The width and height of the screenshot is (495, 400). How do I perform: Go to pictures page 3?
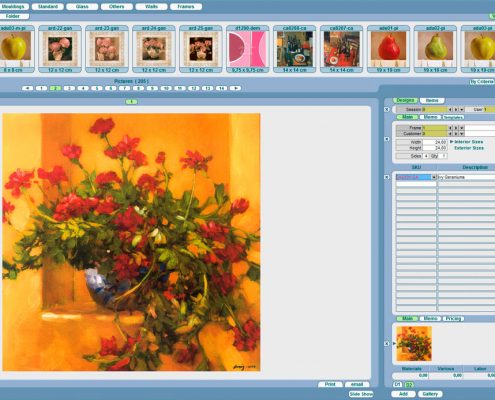[x=69, y=88]
